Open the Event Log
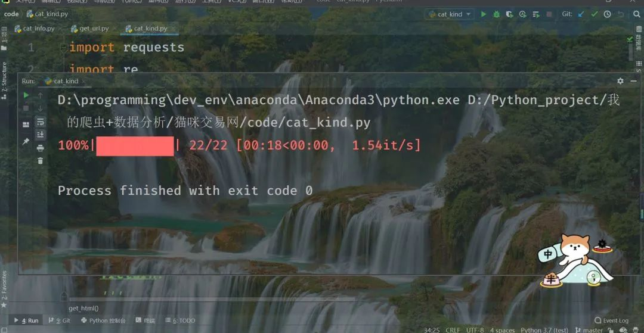This screenshot has height=333, width=644. tap(612, 320)
